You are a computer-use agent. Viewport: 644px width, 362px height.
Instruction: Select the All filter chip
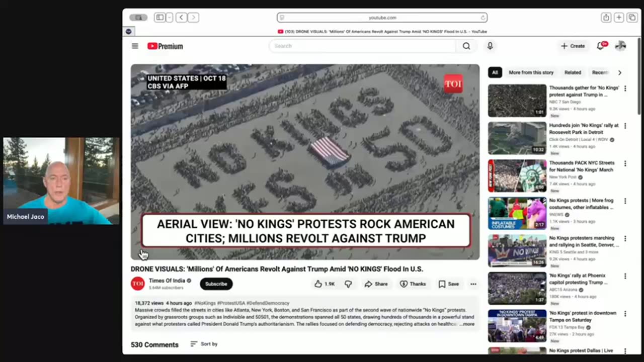coord(495,72)
